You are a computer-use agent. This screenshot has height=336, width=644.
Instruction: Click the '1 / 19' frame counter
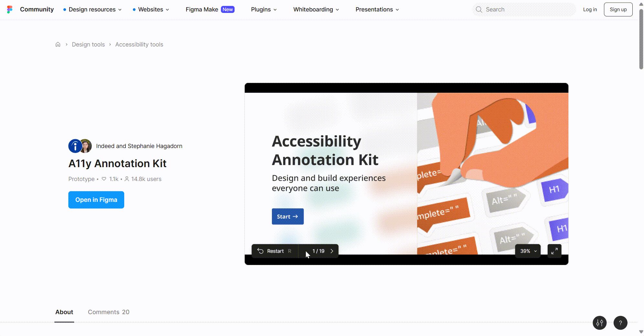click(x=318, y=251)
